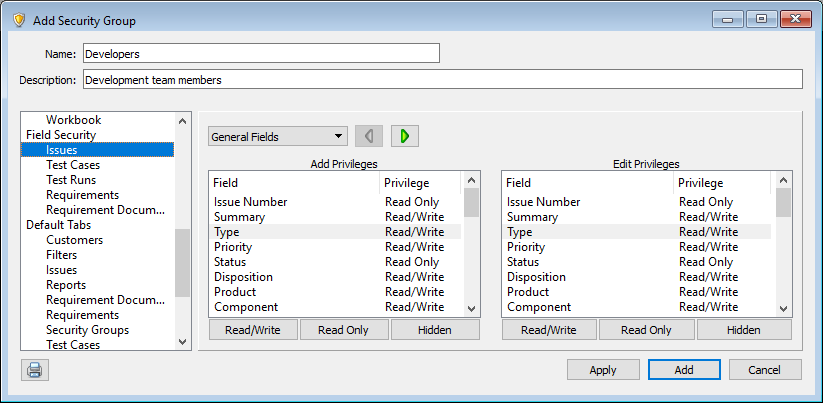Select Test Runs in the tree

click(x=70, y=180)
